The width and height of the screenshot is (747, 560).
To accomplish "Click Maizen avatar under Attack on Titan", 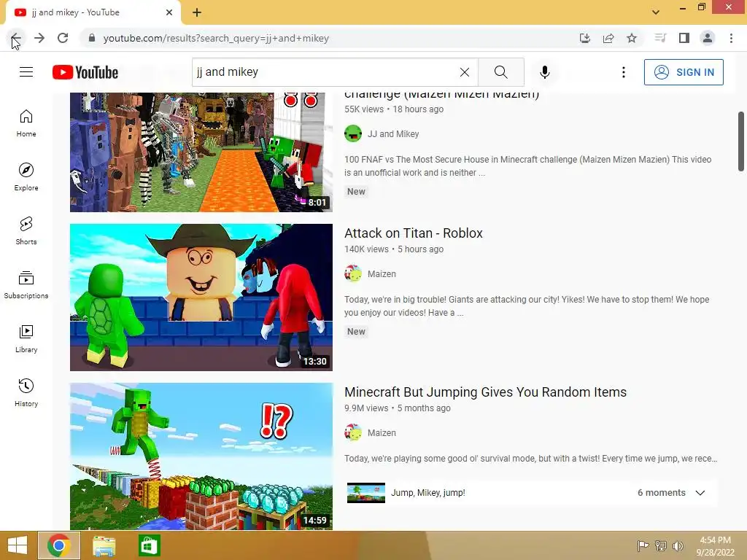I will click(x=353, y=274).
